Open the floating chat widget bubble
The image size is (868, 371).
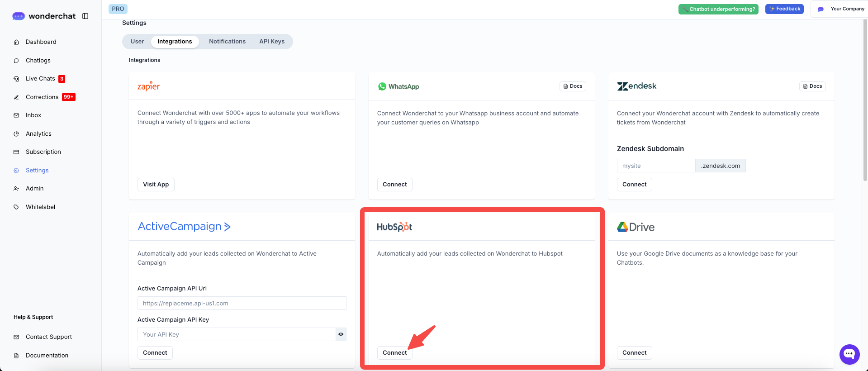coord(849,354)
